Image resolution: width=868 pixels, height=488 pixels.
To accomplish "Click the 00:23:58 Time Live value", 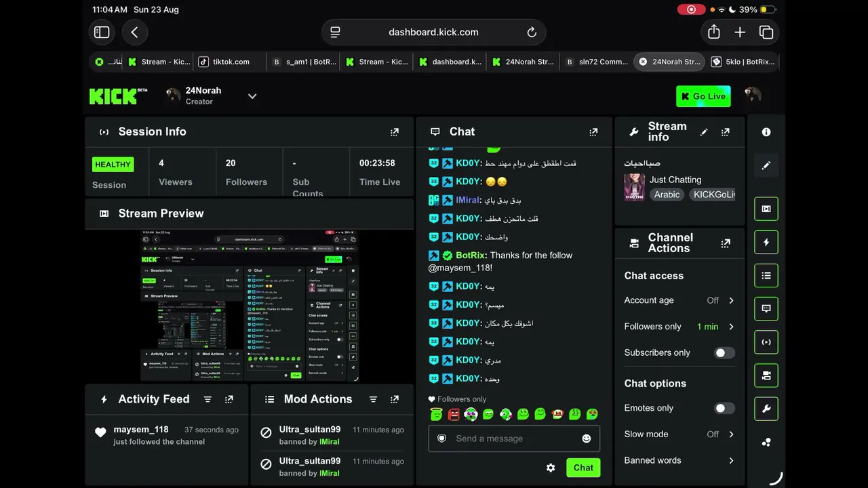I will 377,163.
